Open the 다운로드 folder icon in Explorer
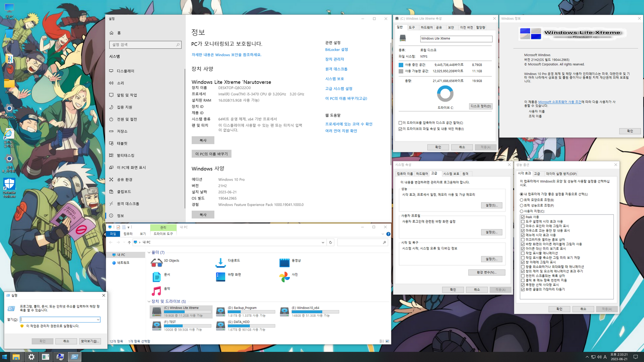The image size is (644, 362). point(220,263)
